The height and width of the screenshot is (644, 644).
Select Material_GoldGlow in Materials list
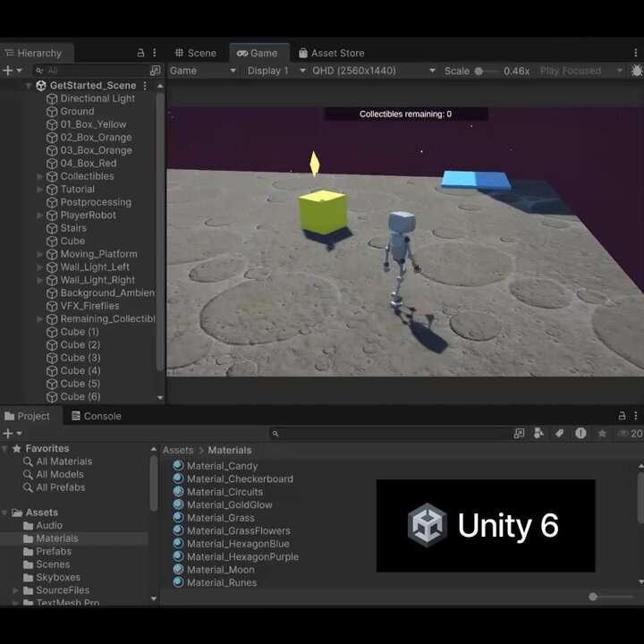[x=229, y=504]
